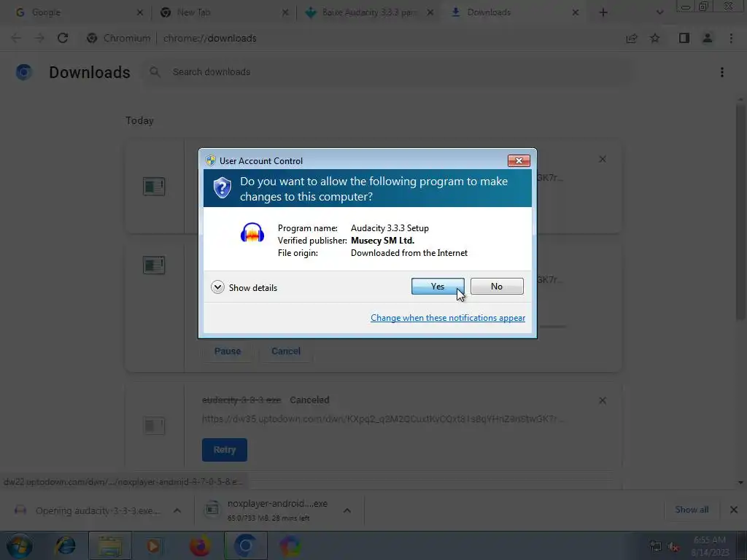Click the uptodown.com download URL link
This screenshot has height=560, width=747.
[382, 419]
